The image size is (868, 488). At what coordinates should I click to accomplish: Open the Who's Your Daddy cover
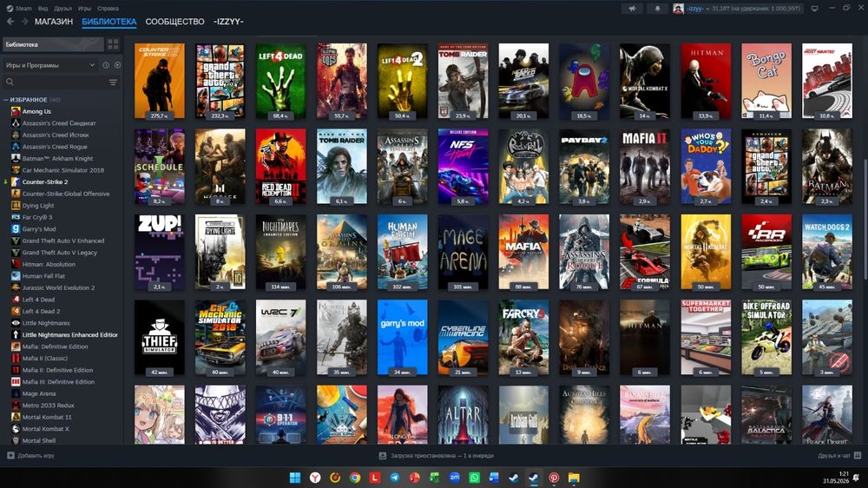tap(706, 166)
